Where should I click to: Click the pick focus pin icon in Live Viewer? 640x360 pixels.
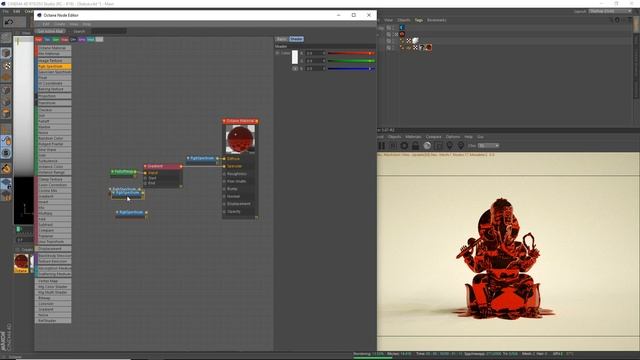point(449,146)
